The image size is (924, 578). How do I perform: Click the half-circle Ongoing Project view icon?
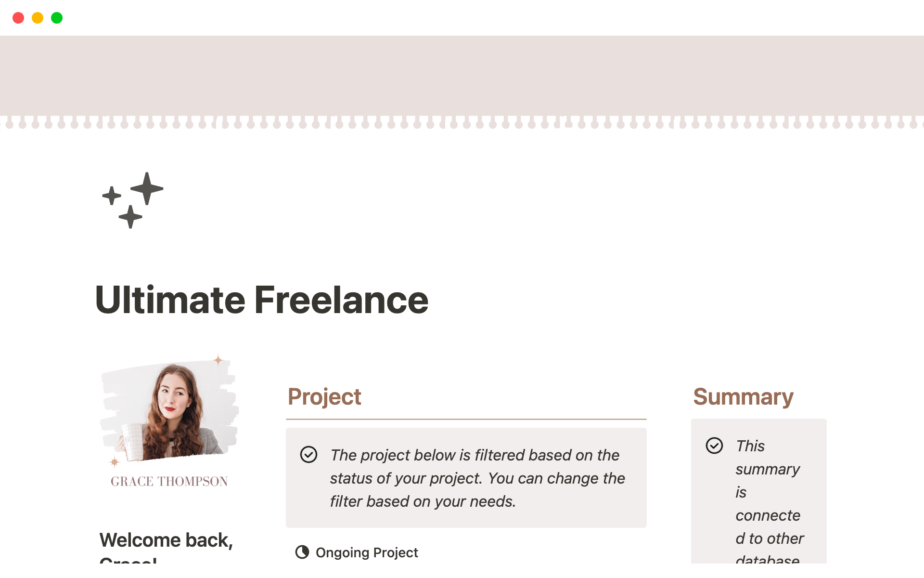(x=302, y=552)
